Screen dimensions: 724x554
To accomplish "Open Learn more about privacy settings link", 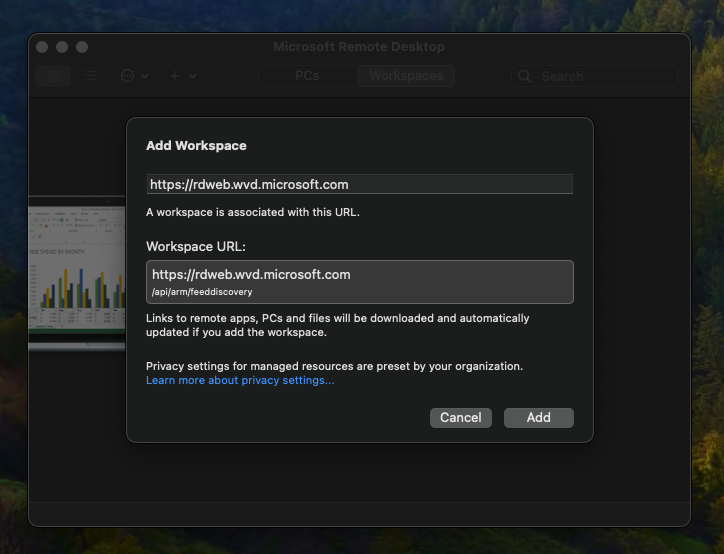I will coord(240,380).
